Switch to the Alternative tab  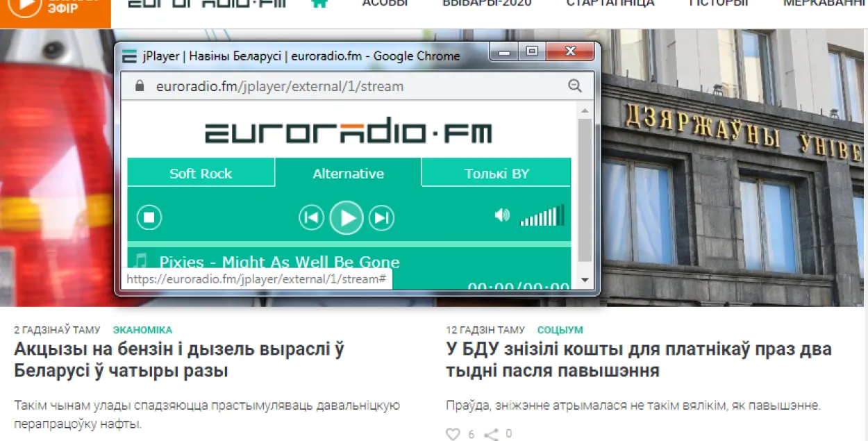(x=348, y=173)
